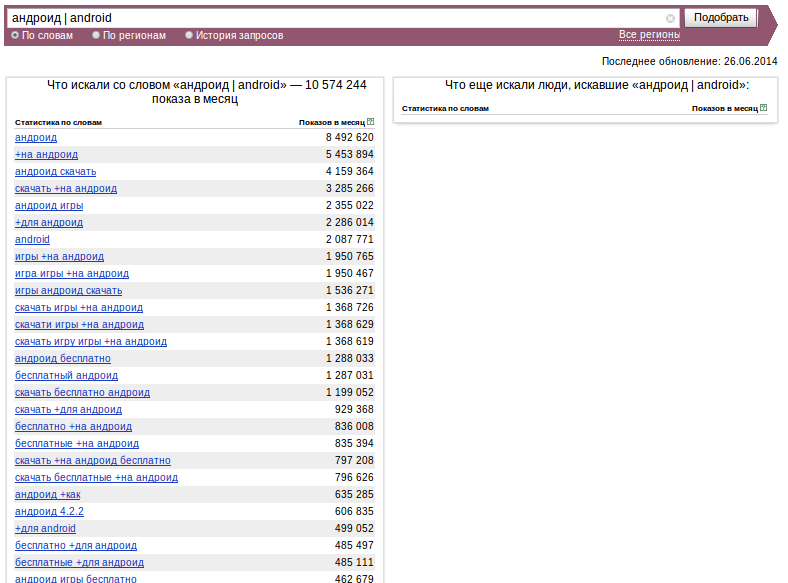Open the "+для андроид" link

tap(49, 222)
